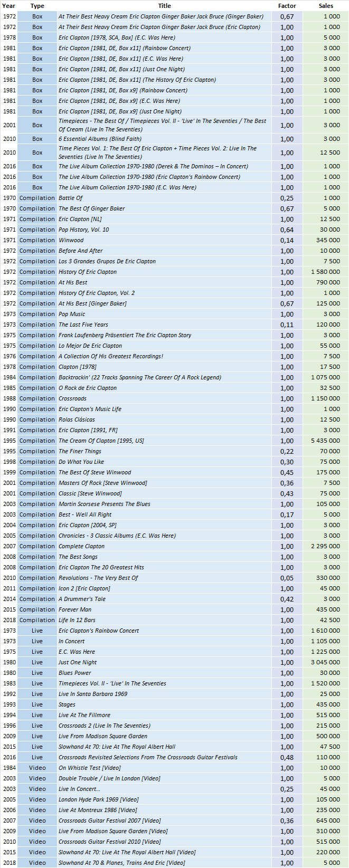This screenshot has height=868, width=349.
Task: Select 'O Rock de Eric Clapton'
Action: coord(88,388)
